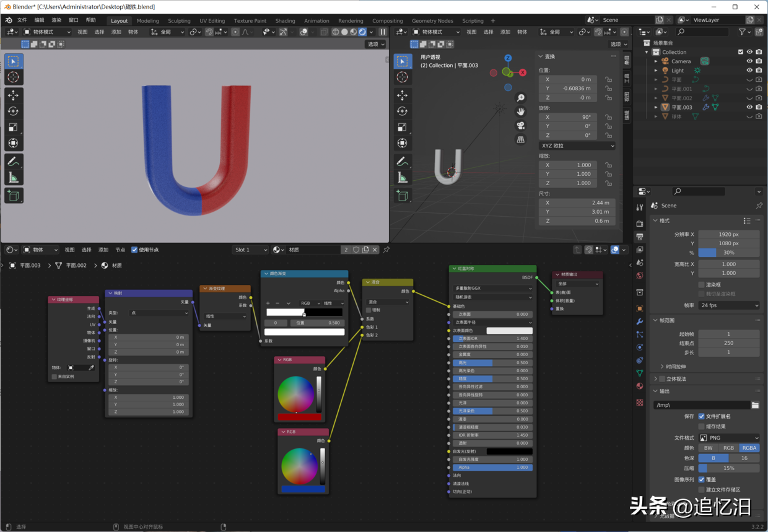This screenshot has height=532, width=768.
Task: Disable the 覆盖 checkbox in output settings
Action: (701, 480)
